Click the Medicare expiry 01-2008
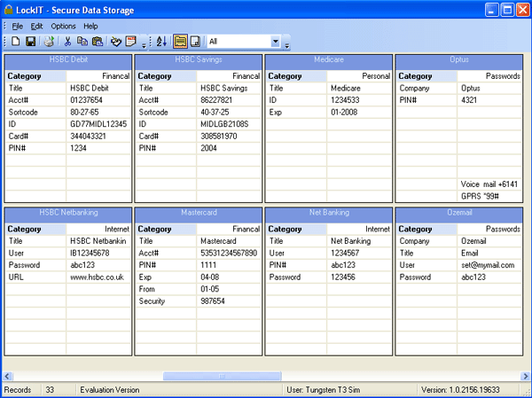This screenshot has height=398, width=532. [x=344, y=113]
